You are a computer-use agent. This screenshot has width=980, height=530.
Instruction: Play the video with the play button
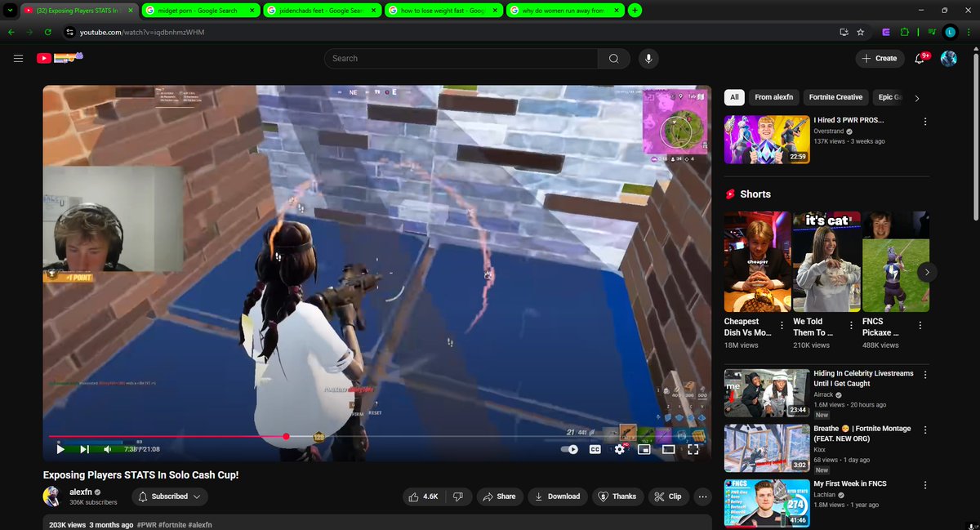[x=60, y=449]
